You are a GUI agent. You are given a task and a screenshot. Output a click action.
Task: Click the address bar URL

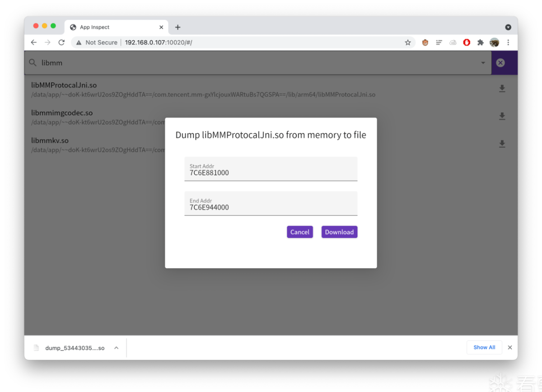(x=159, y=42)
